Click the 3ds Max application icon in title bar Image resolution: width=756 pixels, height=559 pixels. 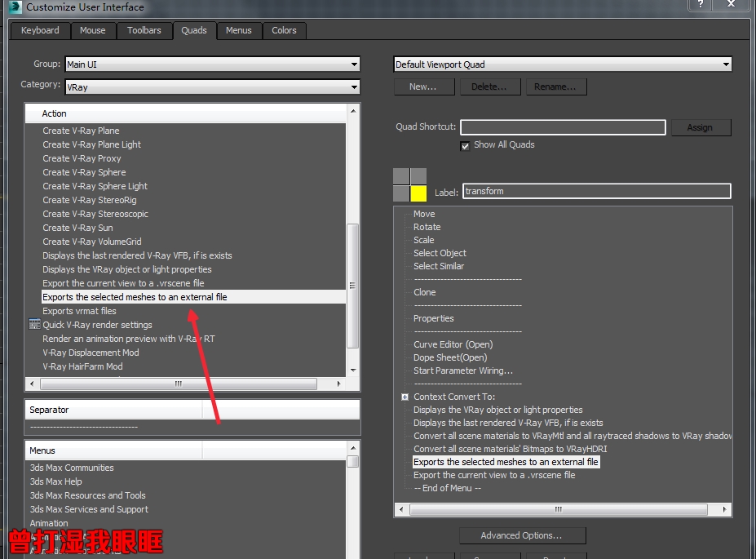(15, 7)
